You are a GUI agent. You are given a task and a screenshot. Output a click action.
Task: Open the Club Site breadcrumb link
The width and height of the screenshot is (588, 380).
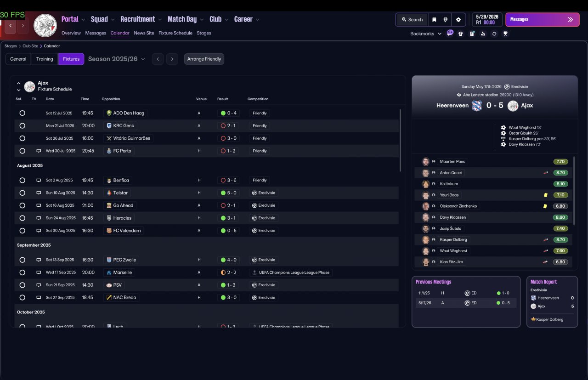(30, 46)
